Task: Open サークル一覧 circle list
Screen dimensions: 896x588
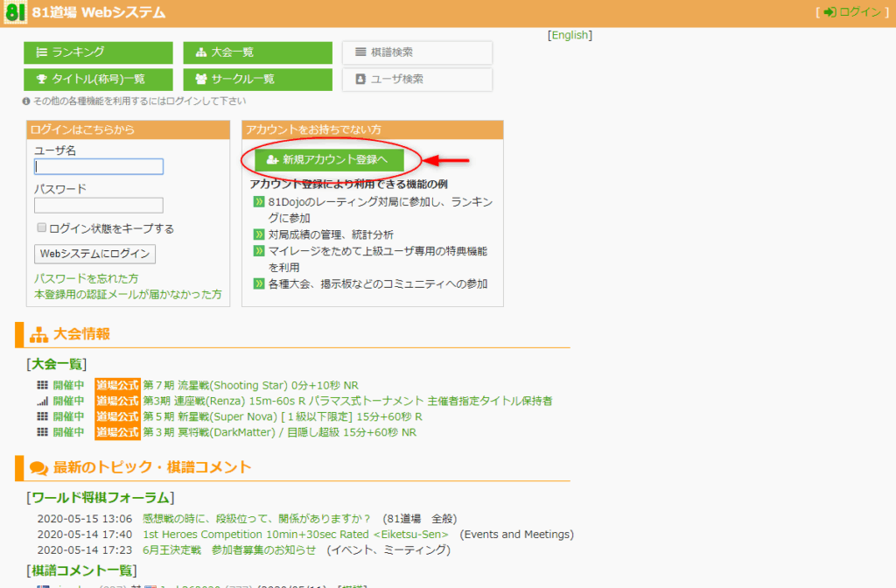Action: pos(258,80)
